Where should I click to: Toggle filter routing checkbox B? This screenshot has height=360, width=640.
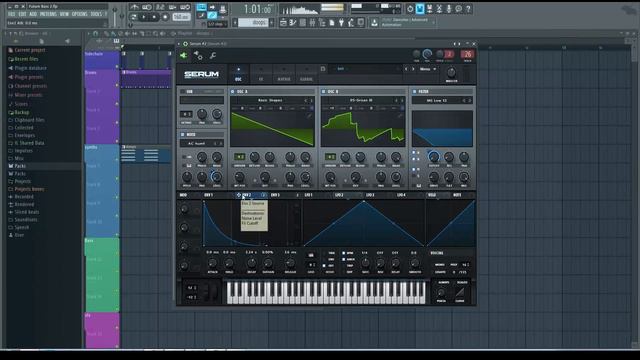pos(413,159)
